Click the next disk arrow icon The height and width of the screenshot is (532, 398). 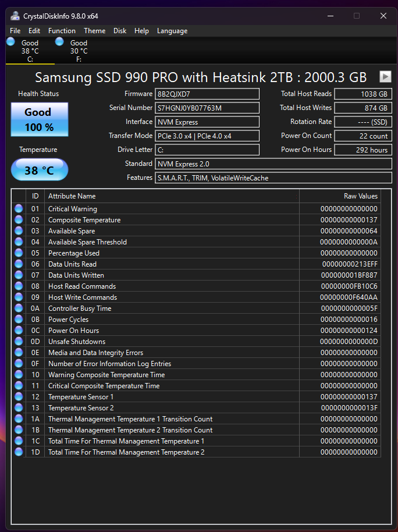click(385, 76)
